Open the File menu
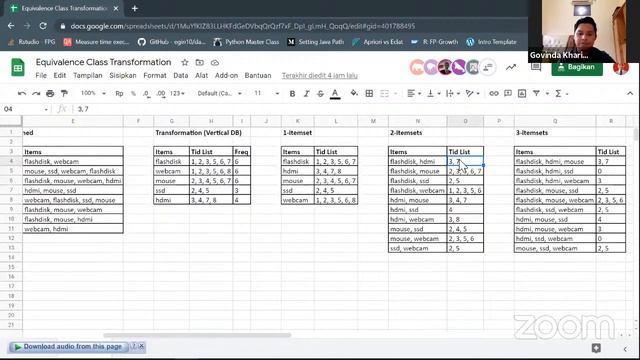Image resolution: width=640 pixels, height=360 pixels. click(41, 76)
